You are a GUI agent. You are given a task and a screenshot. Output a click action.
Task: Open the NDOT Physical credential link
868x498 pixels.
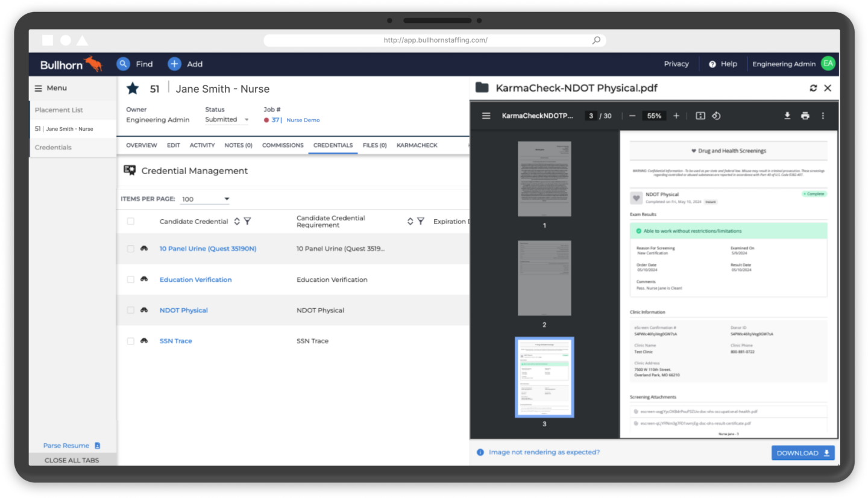point(184,310)
